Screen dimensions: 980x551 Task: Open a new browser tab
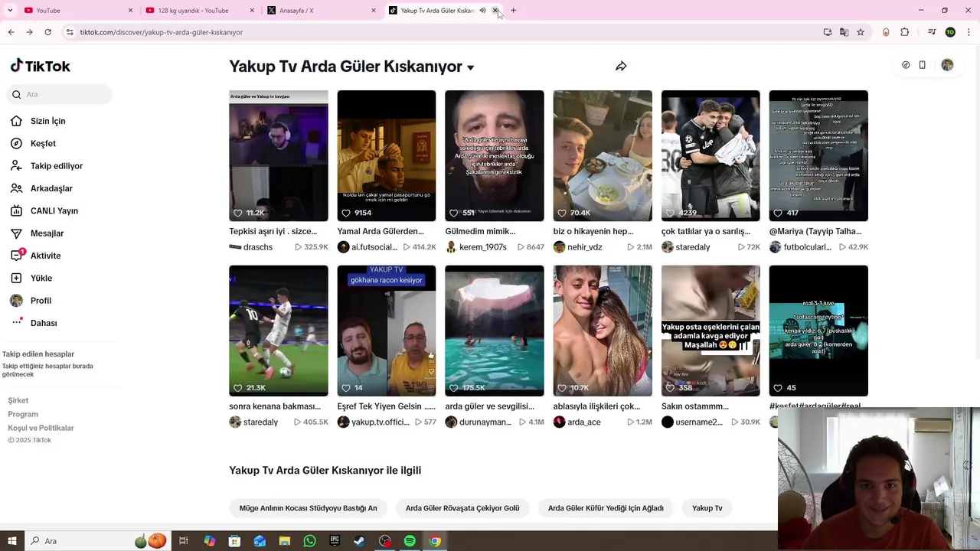coord(513,11)
